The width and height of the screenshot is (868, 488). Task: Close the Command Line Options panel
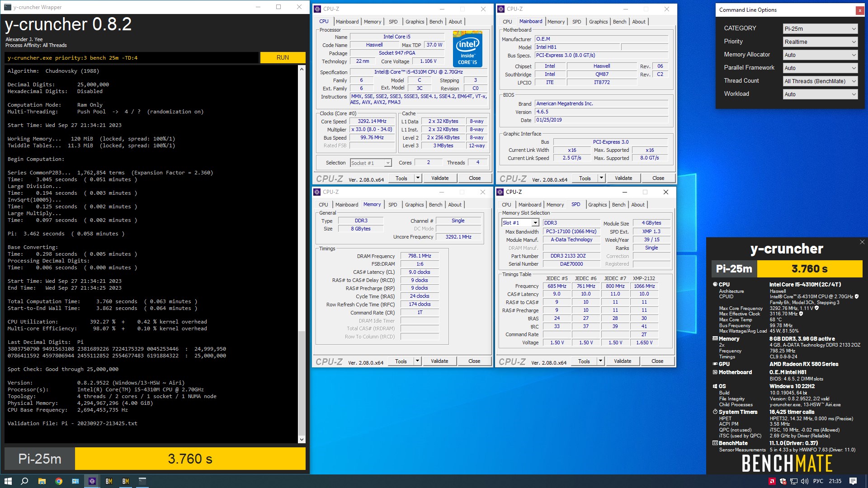point(859,10)
